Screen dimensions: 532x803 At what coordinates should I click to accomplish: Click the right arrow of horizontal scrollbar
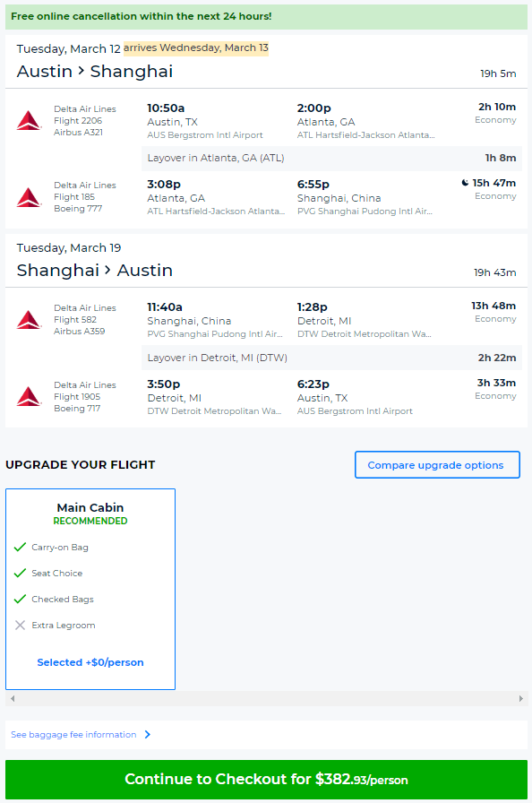pyautogui.click(x=520, y=698)
